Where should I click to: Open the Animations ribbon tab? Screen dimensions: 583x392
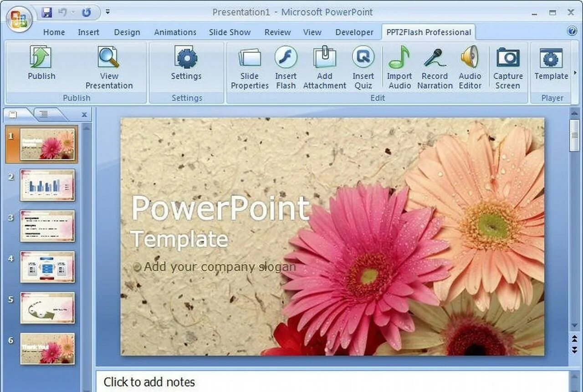(x=175, y=32)
